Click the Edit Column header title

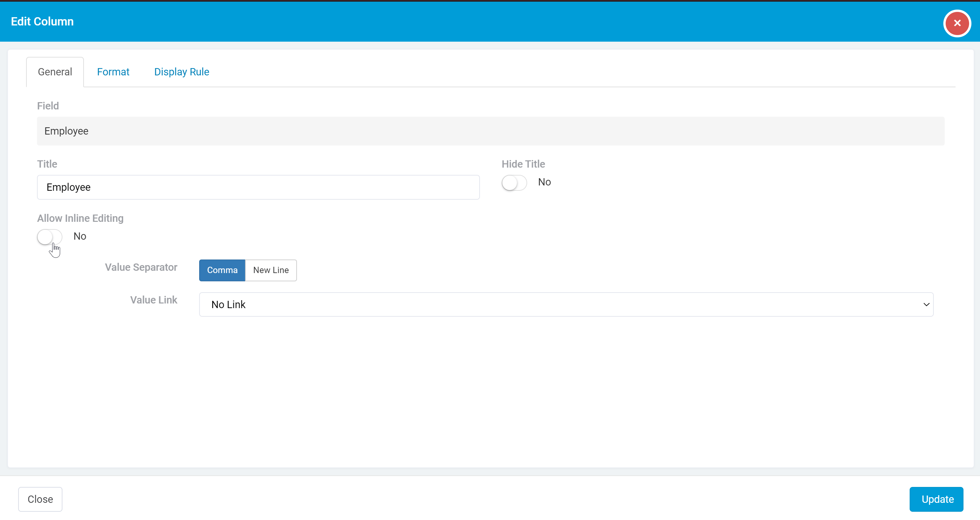[42, 21]
